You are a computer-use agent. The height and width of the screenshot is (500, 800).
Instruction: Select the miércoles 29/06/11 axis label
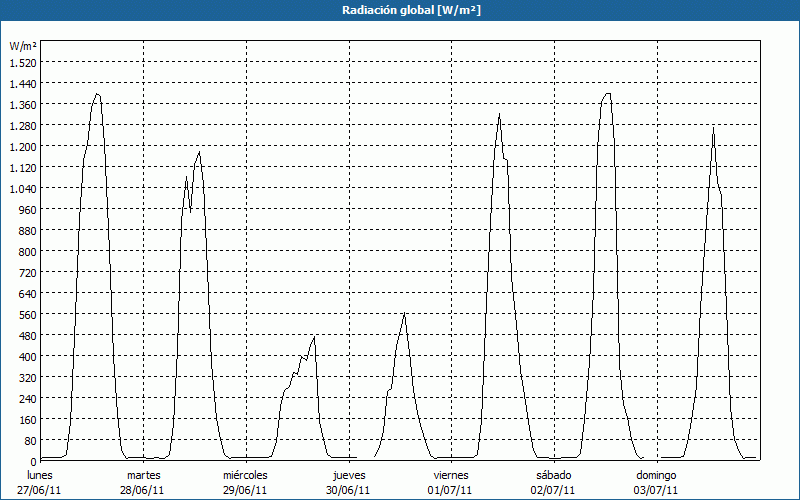[x=245, y=483]
